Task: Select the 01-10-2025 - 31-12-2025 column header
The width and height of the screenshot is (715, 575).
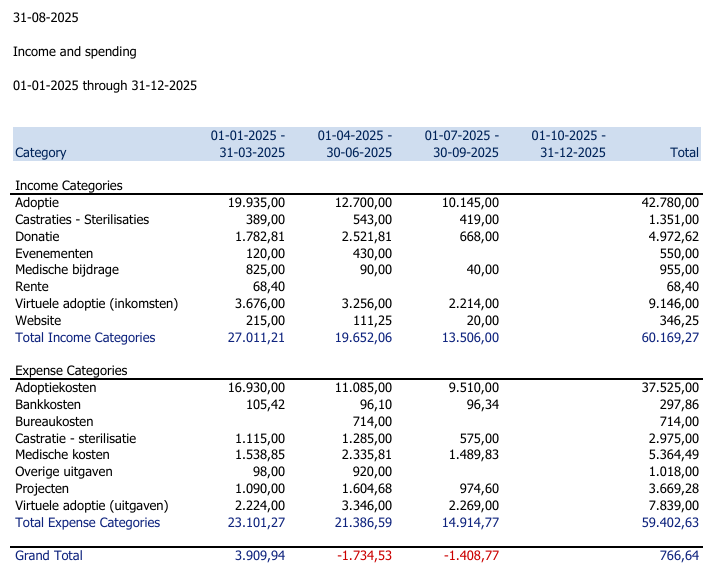Action: 569,144
